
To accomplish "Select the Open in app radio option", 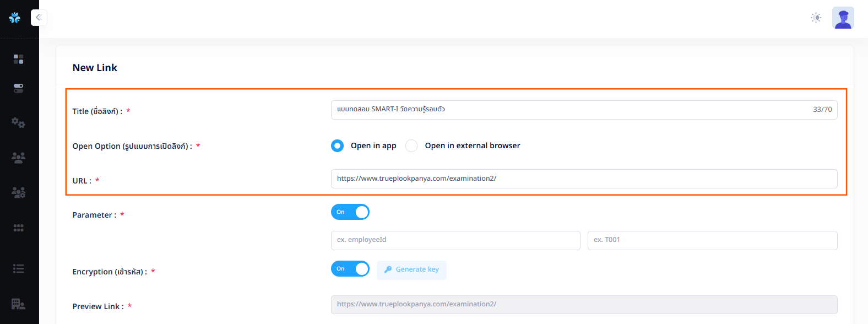I will click(338, 145).
